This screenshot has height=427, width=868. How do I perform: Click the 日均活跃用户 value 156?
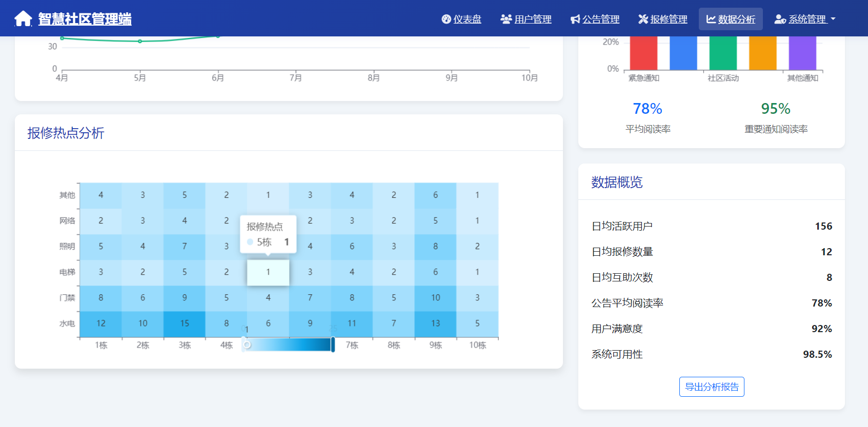tap(823, 226)
